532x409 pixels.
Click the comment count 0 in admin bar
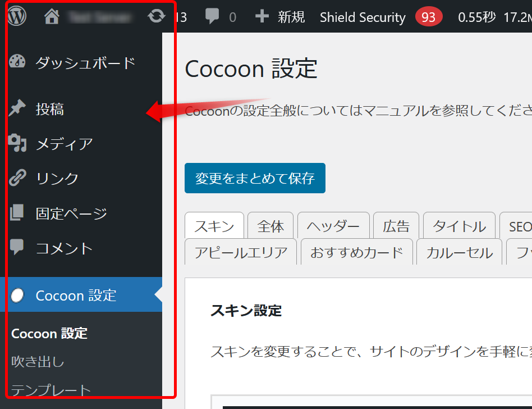(232, 17)
